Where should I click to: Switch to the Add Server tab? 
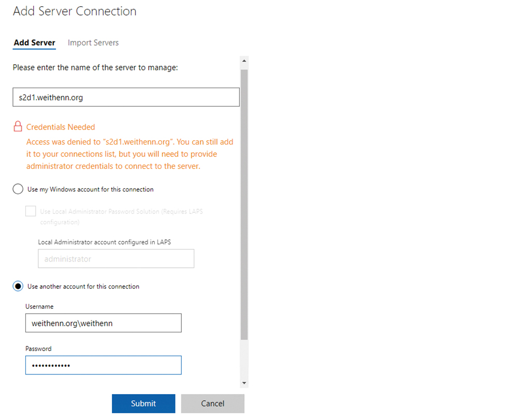point(34,43)
